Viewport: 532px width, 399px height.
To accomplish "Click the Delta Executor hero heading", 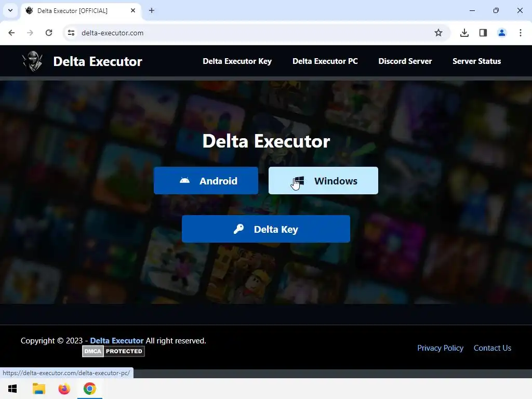I will (x=266, y=141).
